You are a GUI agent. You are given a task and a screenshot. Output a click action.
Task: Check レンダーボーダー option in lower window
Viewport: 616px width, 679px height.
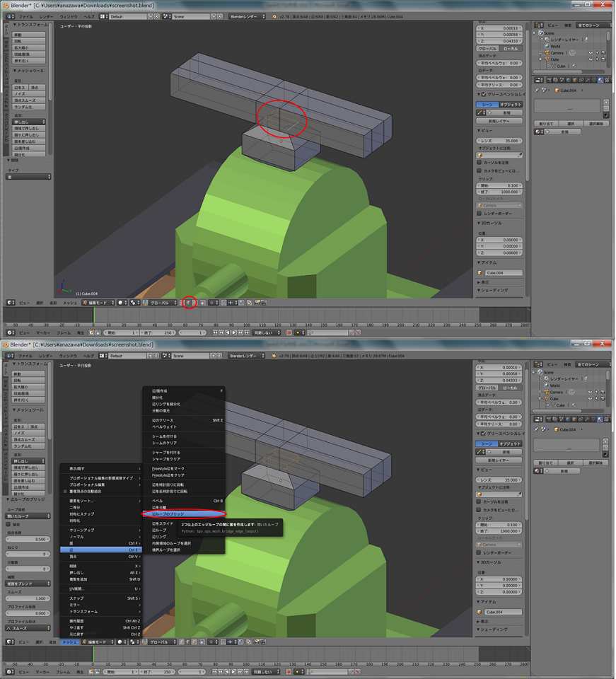[480, 552]
